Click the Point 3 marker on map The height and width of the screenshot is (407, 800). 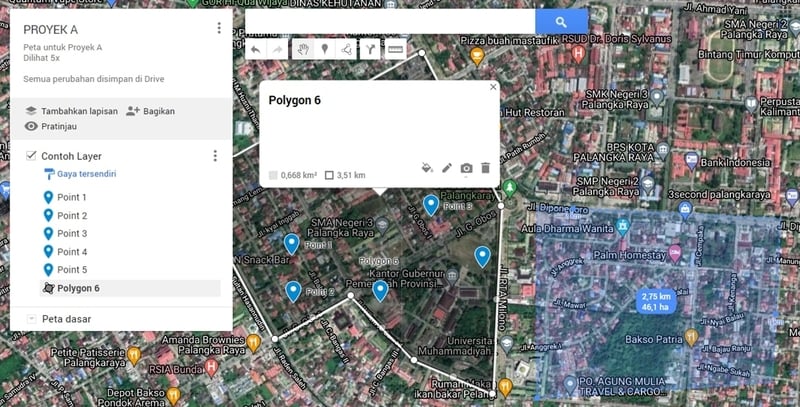click(x=431, y=205)
